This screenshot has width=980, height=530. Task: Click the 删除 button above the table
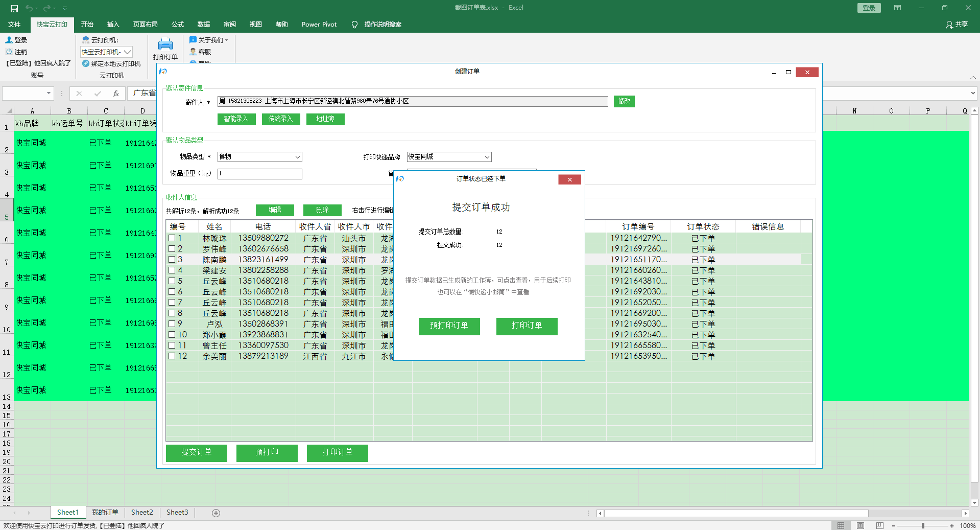(x=322, y=210)
